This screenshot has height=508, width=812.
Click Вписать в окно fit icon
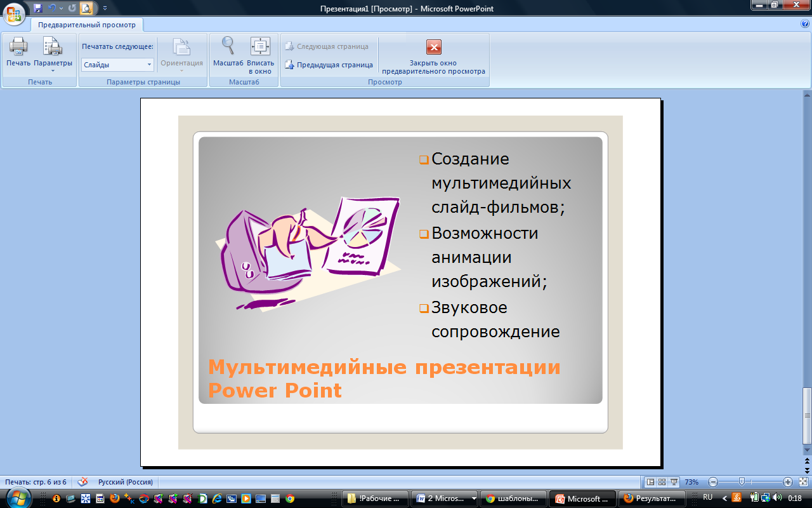(260, 46)
